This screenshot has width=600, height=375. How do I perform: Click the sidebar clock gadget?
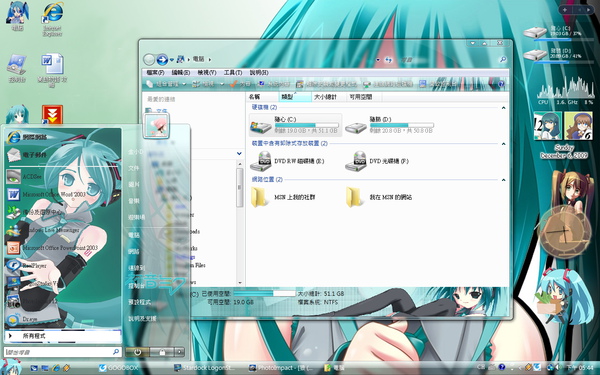pos(564,232)
